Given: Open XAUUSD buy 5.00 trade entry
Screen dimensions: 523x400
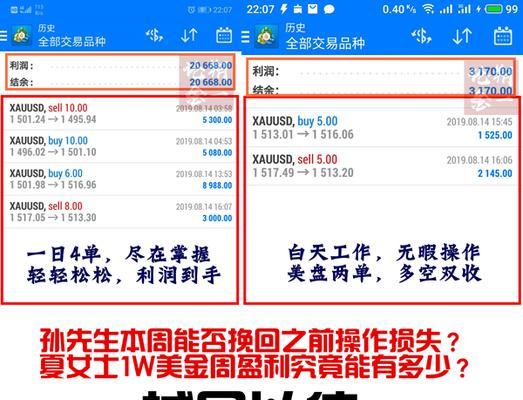Looking at the screenshot, I should click(382, 128).
